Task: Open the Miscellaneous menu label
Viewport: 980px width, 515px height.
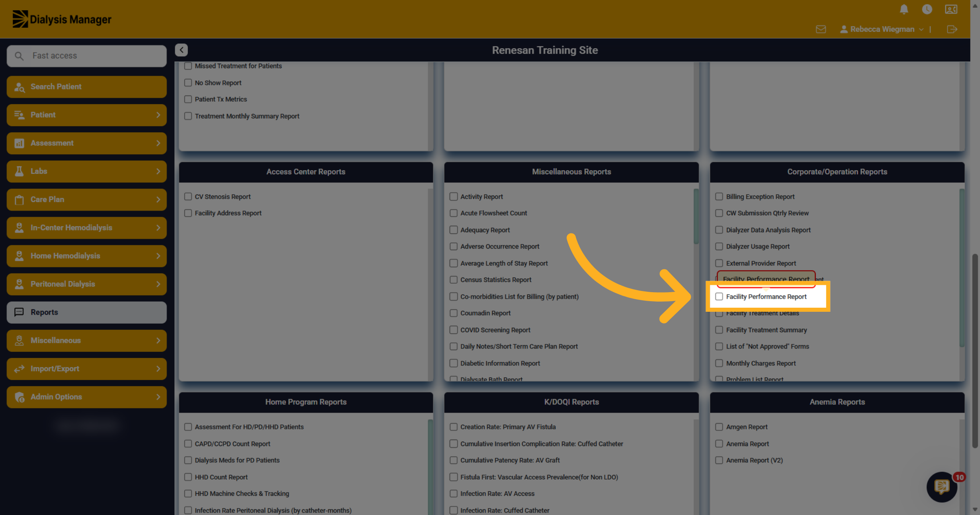Action: 56,340
